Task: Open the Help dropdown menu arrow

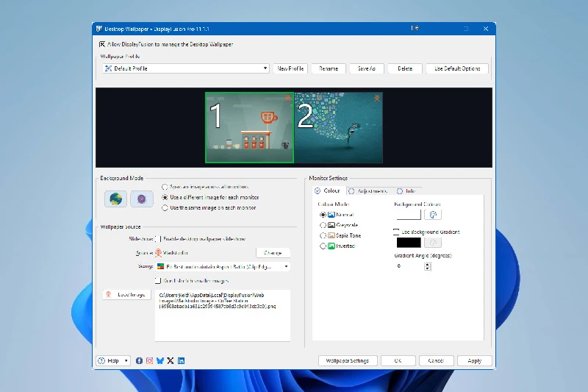Action: (126, 360)
